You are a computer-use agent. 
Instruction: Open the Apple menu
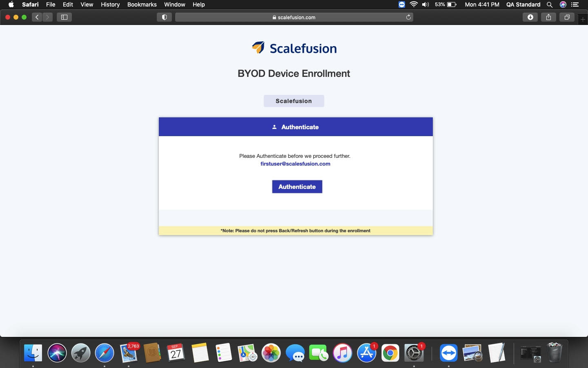coord(11,4)
